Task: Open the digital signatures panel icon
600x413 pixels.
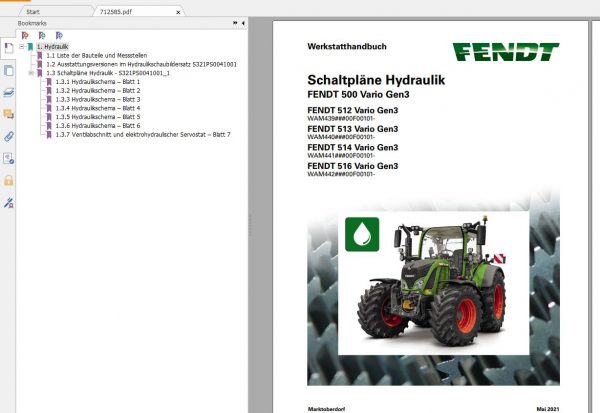Action: 8,158
